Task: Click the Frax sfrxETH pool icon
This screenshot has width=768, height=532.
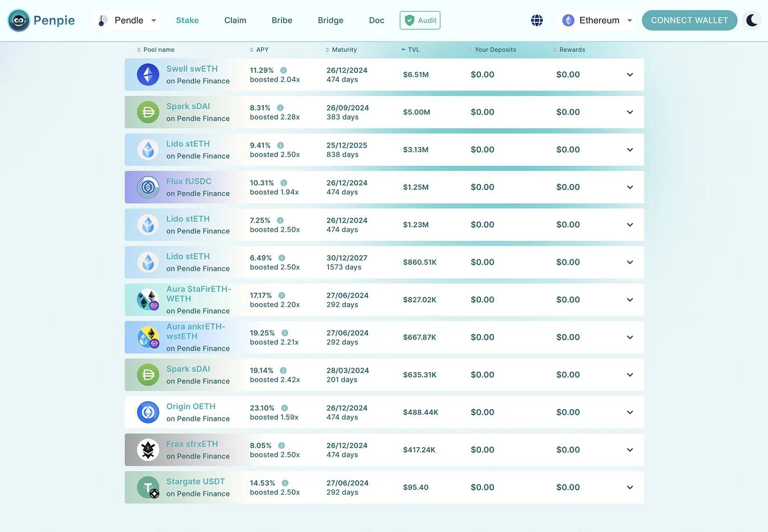Action: tap(148, 450)
